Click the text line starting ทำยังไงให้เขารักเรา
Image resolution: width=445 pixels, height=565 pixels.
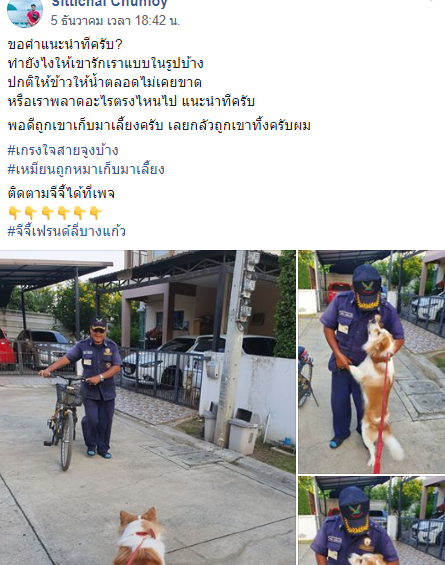106,63
